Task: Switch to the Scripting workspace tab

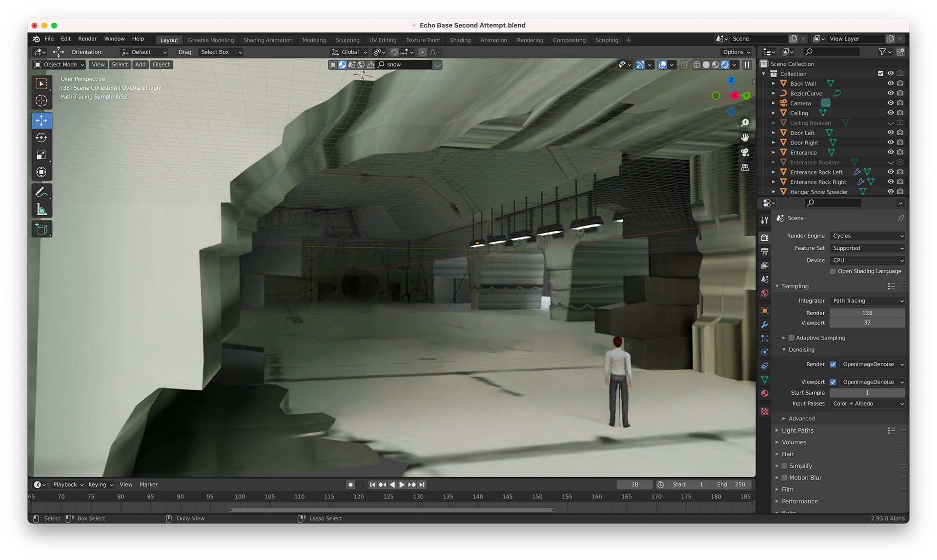Action: pos(607,40)
